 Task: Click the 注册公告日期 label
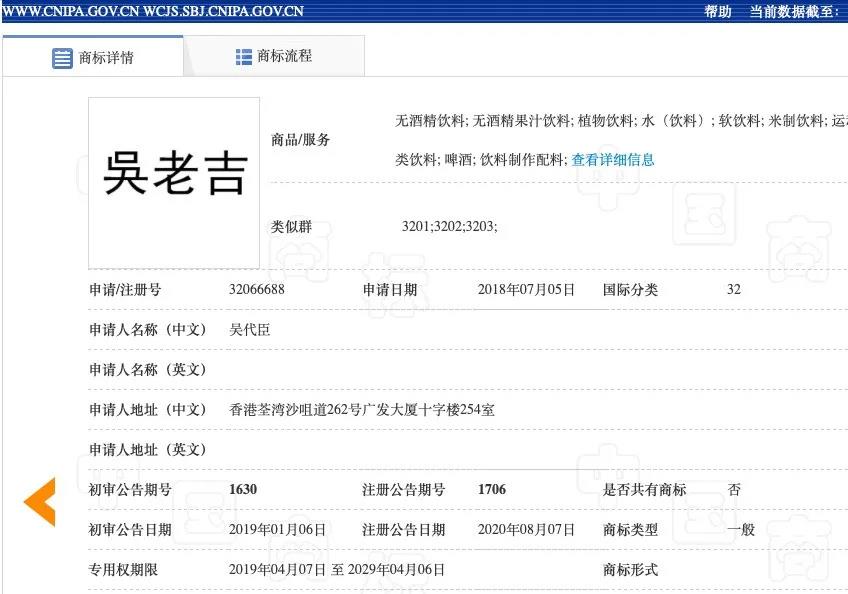(404, 530)
